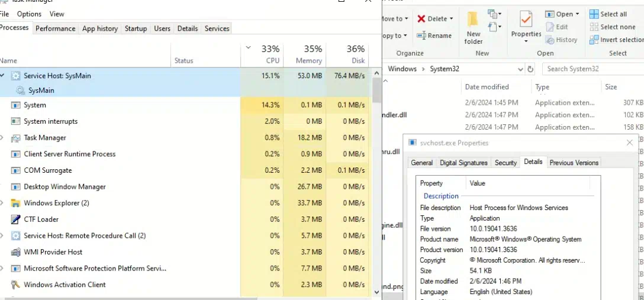
Task: Open the Delete dropdown arrow
Action: click(451, 19)
